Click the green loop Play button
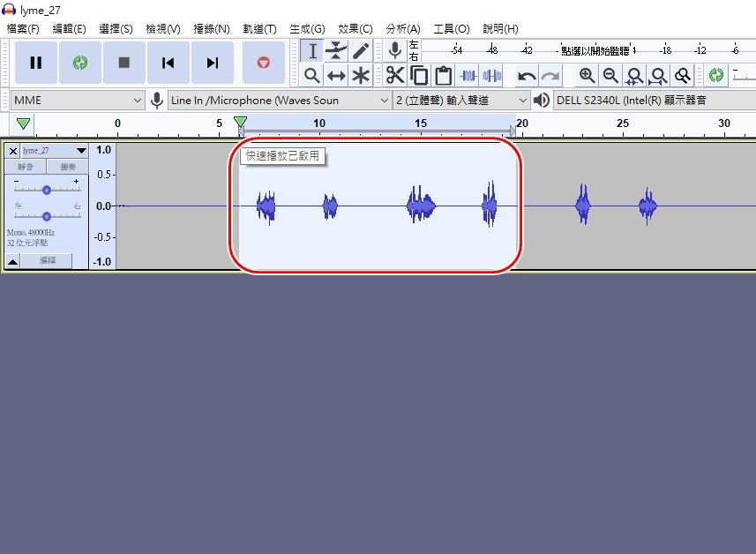The image size is (756, 554). (80, 63)
